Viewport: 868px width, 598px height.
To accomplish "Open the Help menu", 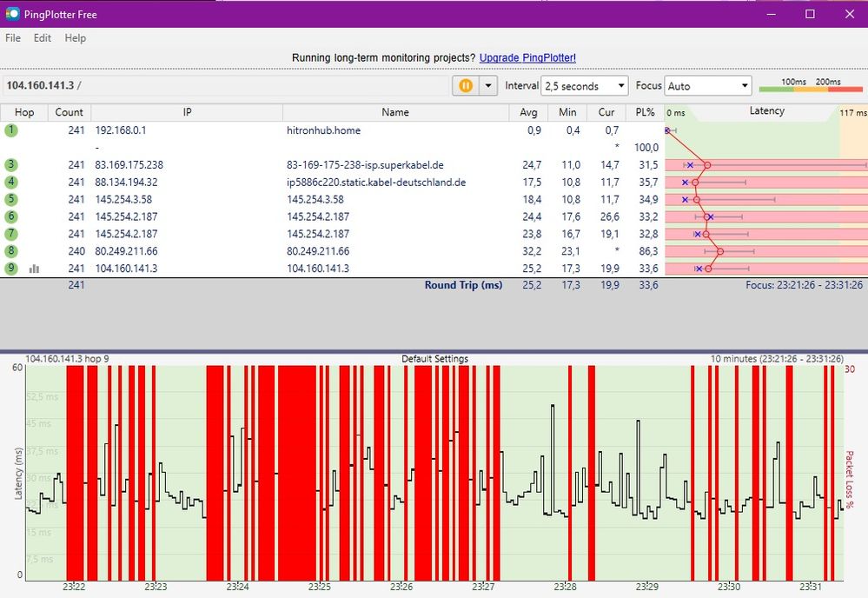I will click(76, 38).
